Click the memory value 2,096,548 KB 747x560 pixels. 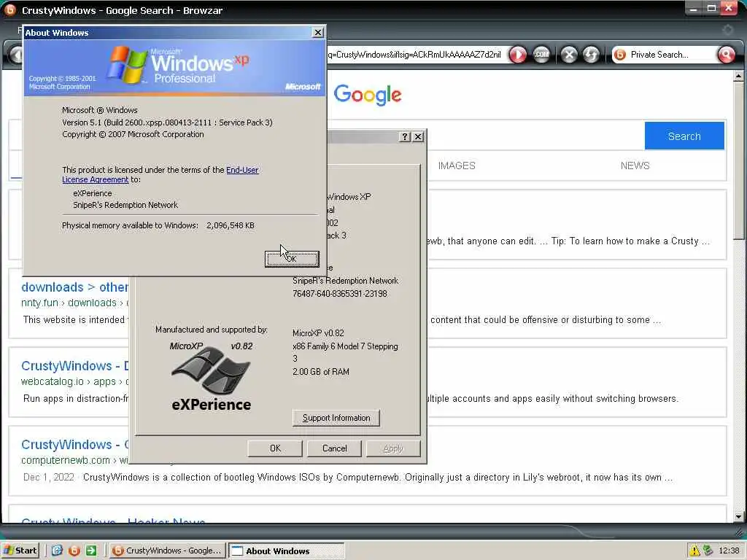click(230, 225)
